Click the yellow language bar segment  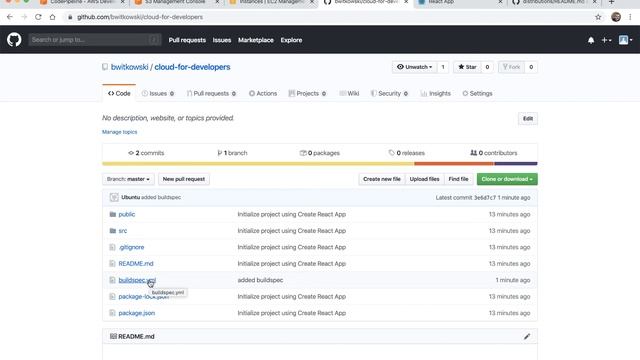258,164
